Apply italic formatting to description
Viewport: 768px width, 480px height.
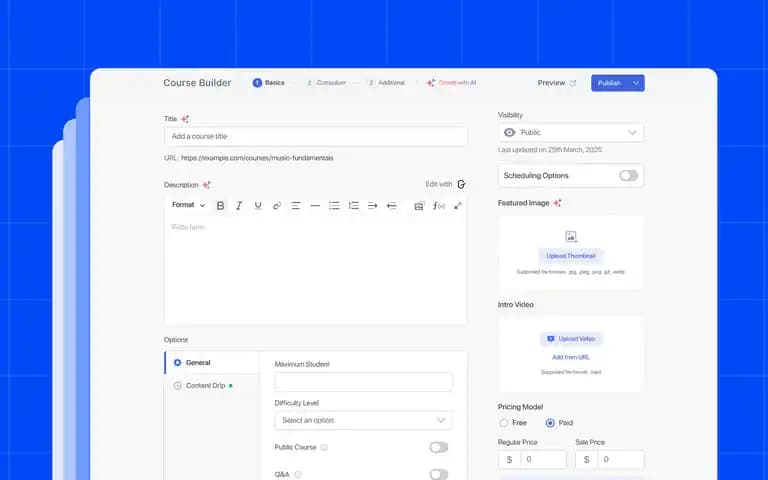[x=239, y=206]
